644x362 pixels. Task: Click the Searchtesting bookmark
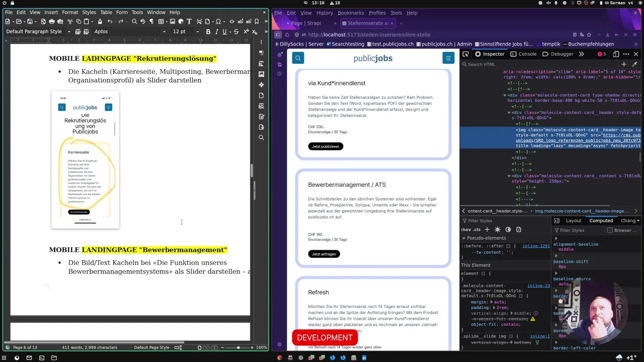[x=345, y=44]
